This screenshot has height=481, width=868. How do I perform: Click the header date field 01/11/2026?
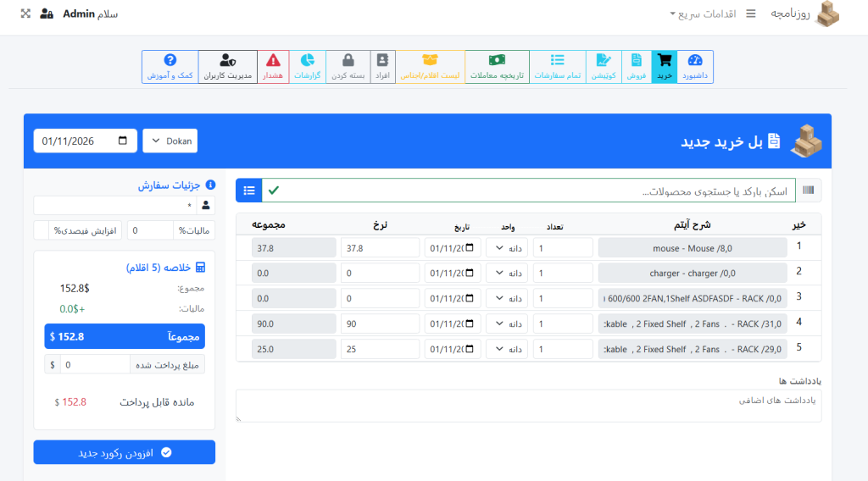pos(85,141)
